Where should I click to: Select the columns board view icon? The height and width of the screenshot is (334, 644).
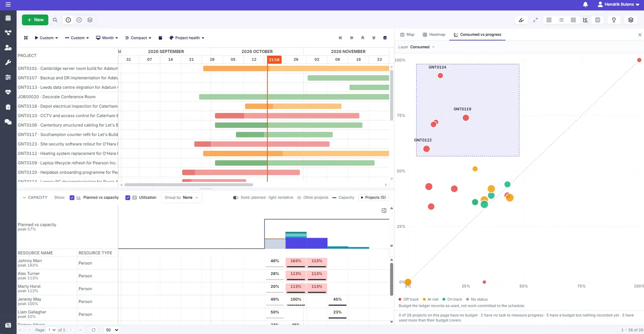(x=598, y=20)
